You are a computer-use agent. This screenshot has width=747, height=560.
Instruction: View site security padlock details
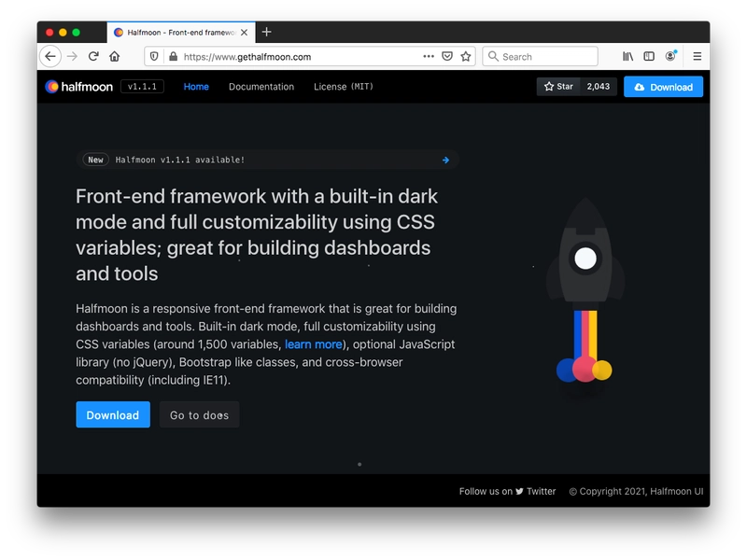[x=174, y=57]
